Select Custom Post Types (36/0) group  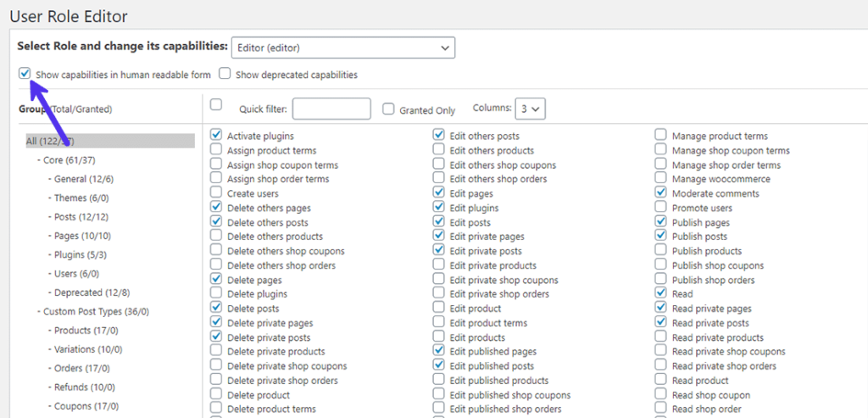(x=96, y=311)
